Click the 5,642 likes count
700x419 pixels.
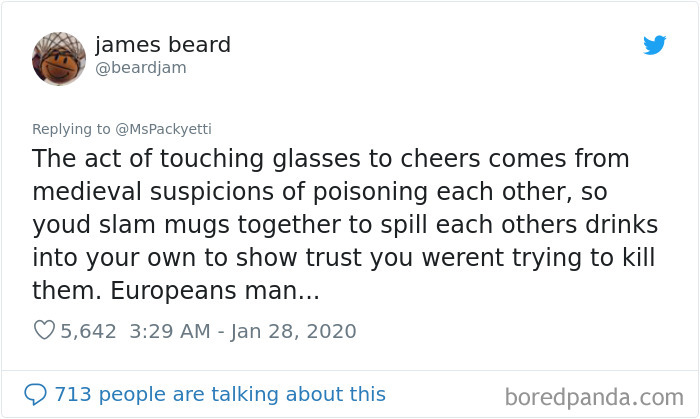[88, 332]
